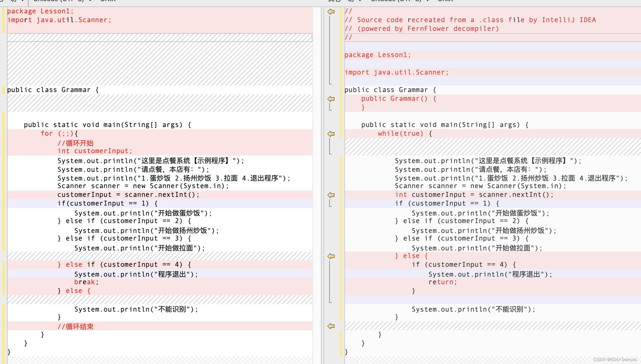Click copy-left arrow beside 'public Grammar() {'
Screen dimensions: 641x364
click(331, 99)
